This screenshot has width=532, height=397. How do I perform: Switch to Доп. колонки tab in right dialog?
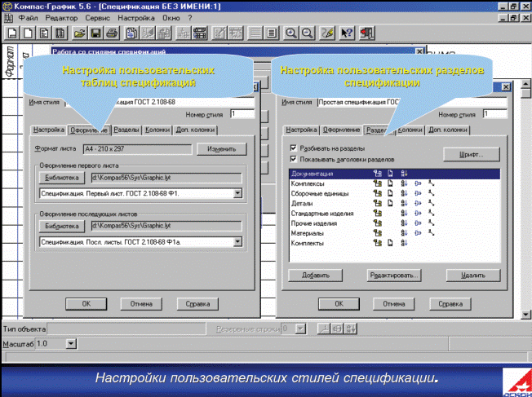tap(447, 130)
